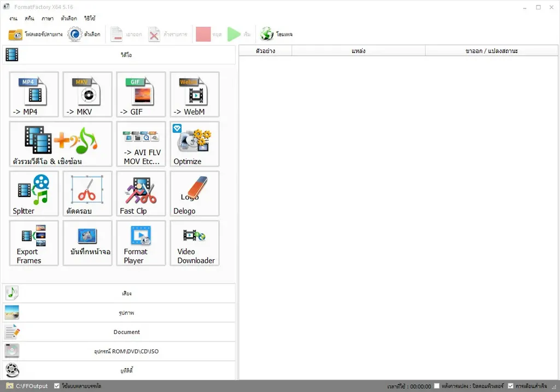Expand the ROM\DVD\CD\ISO device section

(119, 351)
